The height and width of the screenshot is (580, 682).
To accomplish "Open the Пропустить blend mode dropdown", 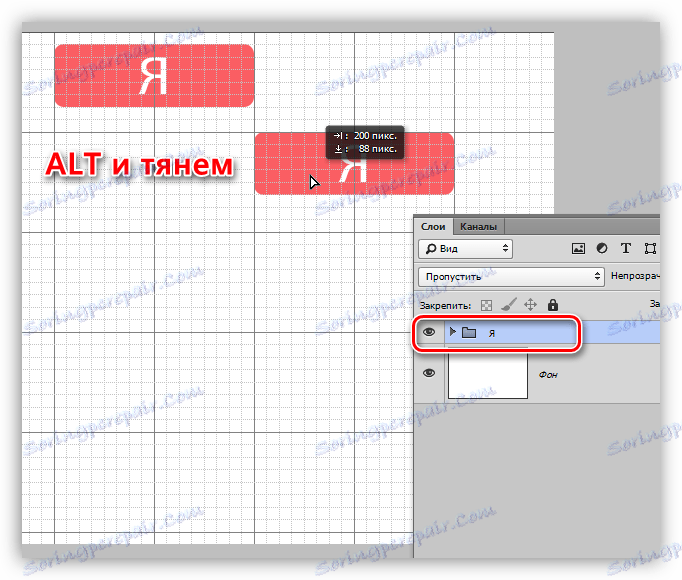I will (512, 276).
